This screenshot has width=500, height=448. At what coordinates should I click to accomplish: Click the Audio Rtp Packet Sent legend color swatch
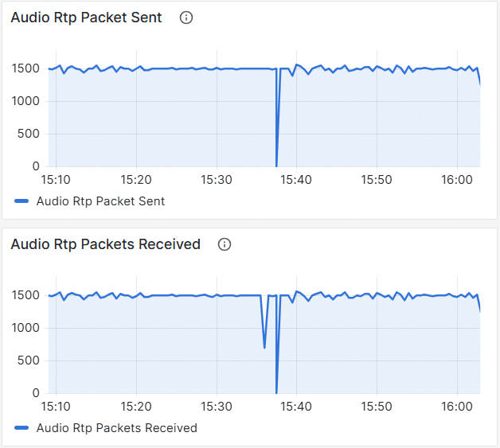click(x=21, y=201)
